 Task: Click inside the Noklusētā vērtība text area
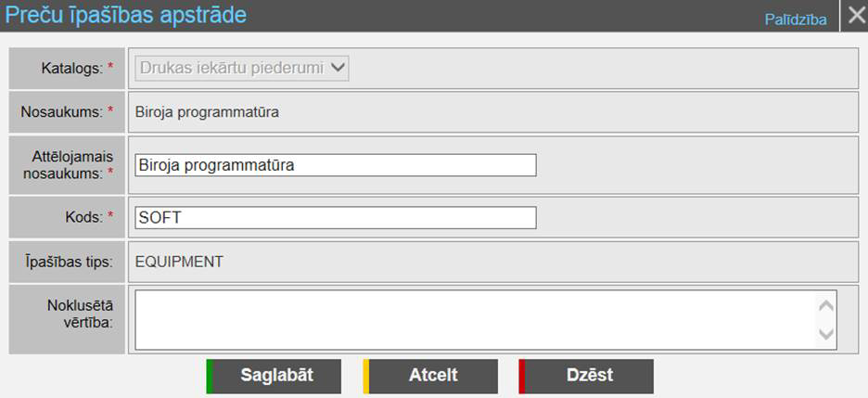(475, 320)
